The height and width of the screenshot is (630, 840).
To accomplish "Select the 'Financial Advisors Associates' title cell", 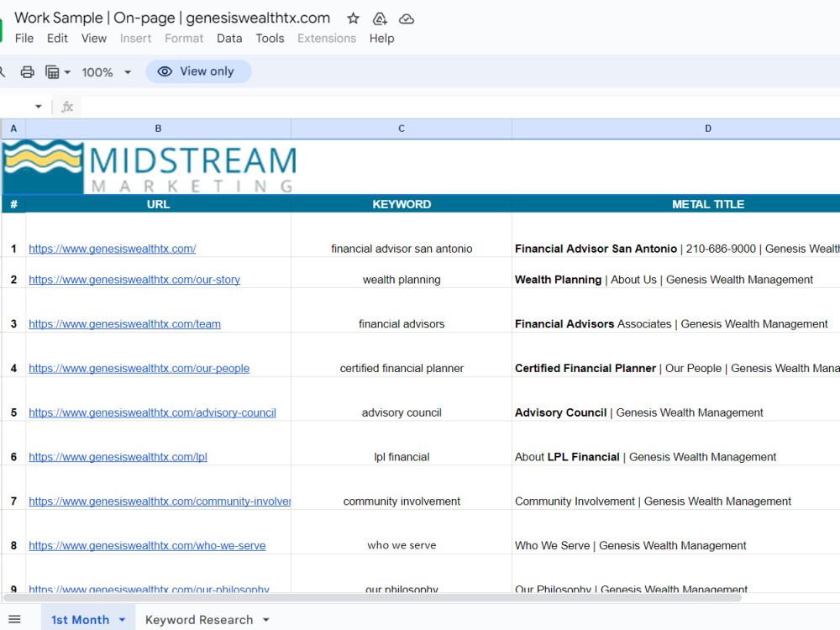I will 676,310.
